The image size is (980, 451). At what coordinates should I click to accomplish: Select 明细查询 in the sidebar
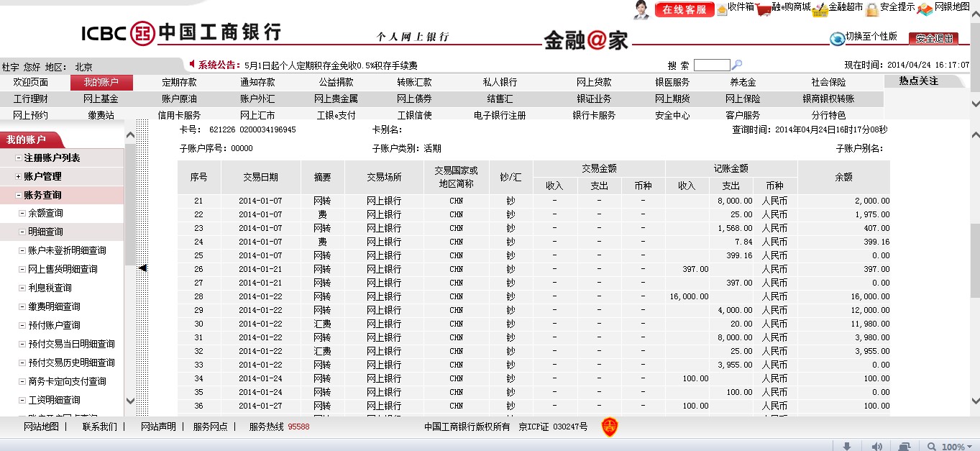[45, 232]
